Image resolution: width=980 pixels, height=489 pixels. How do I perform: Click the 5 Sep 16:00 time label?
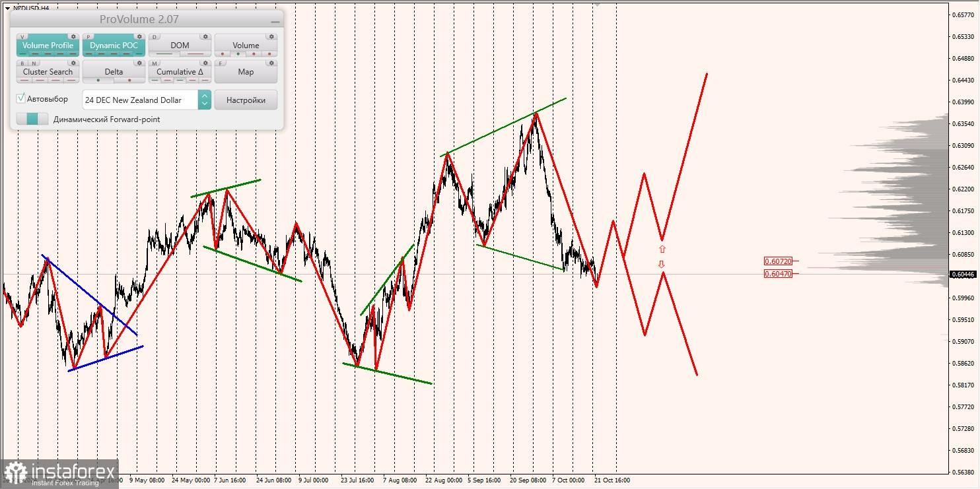coord(485,480)
